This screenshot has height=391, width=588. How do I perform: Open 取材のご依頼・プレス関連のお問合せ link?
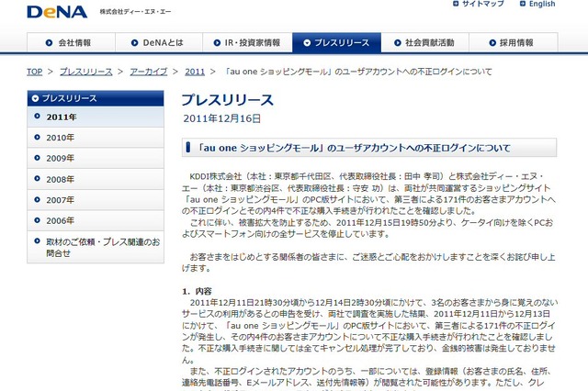point(96,247)
